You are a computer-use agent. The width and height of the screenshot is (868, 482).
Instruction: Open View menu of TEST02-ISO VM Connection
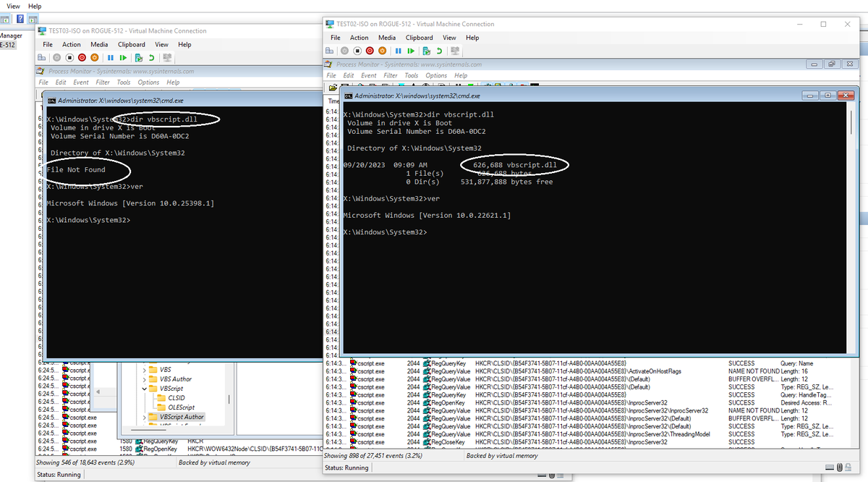449,38
